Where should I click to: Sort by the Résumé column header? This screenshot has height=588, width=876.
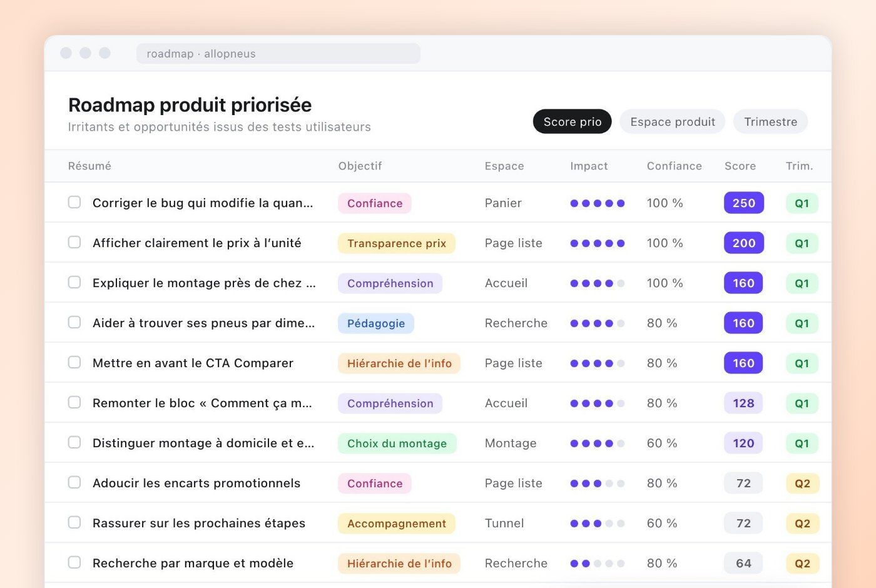(89, 166)
